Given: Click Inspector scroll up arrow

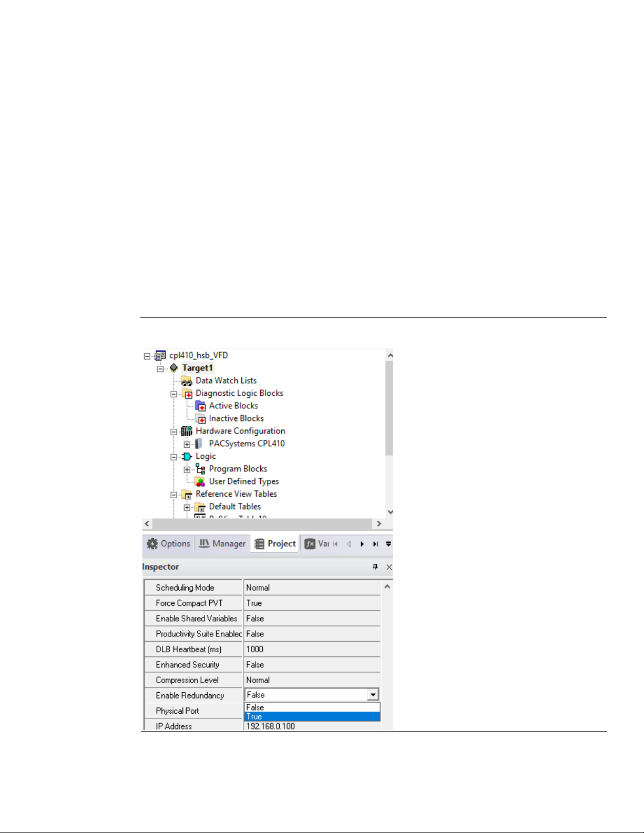Looking at the screenshot, I should coord(387,587).
